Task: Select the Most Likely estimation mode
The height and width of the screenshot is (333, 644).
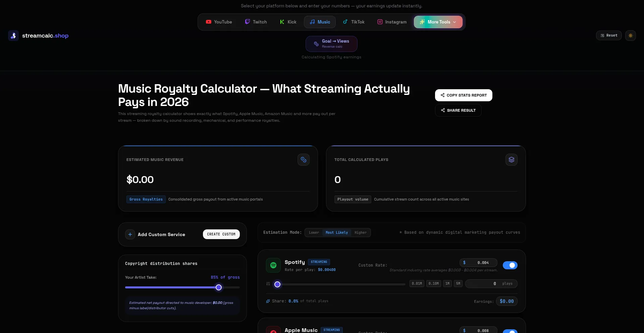Action: coord(337,232)
